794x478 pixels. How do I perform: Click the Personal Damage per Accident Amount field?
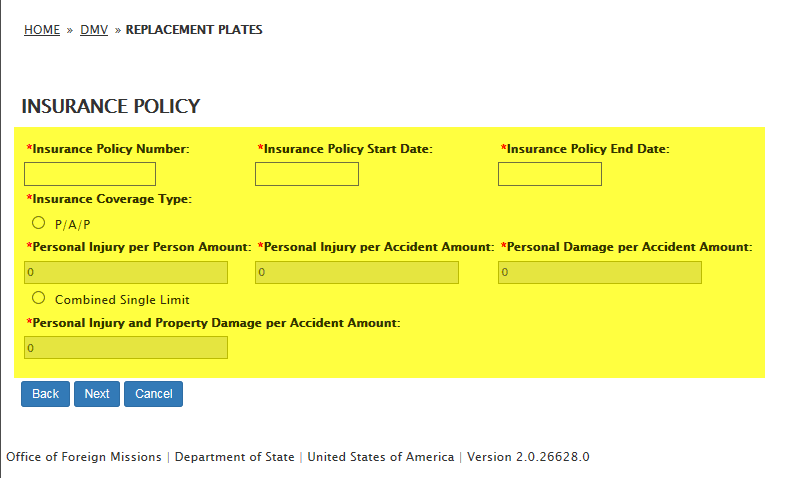click(x=600, y=272)
